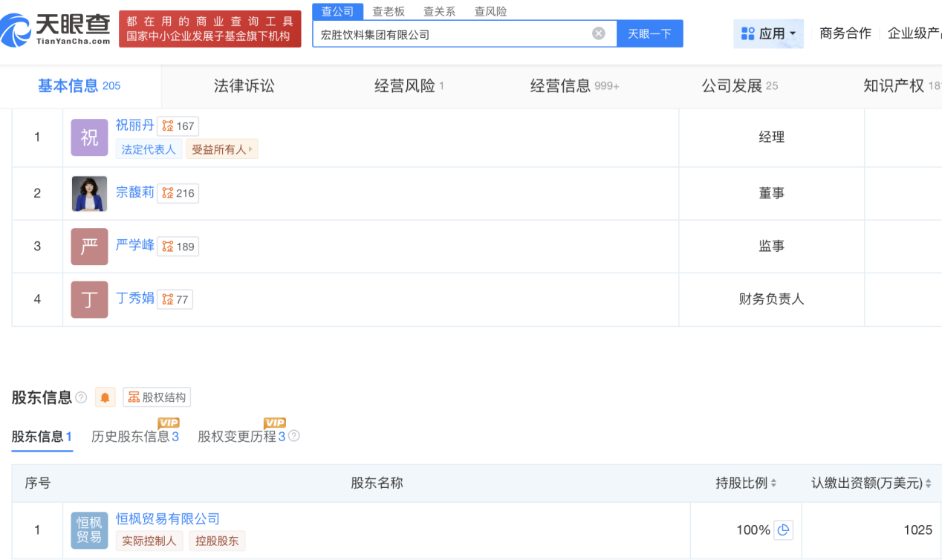Click the help icon next to 股东信息 heading

tap(81, 398)
